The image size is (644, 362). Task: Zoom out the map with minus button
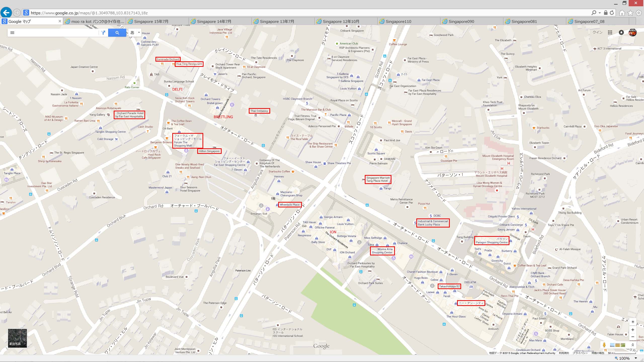(633, 337)
